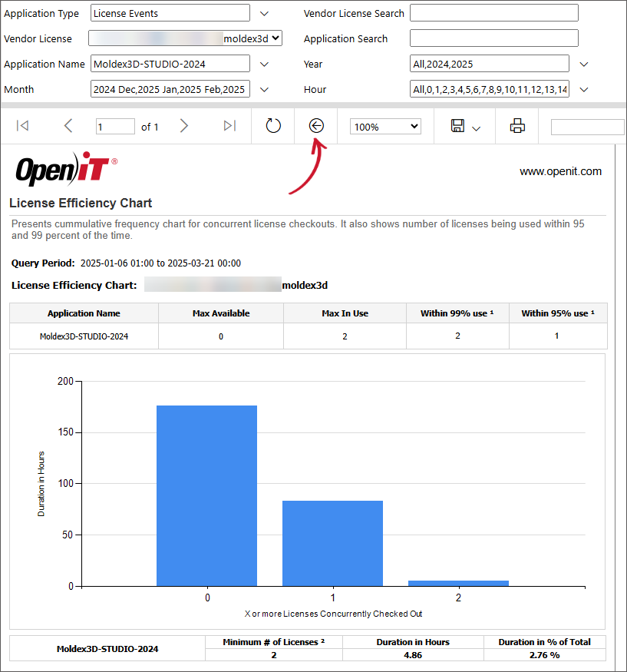Open the export/save options

point(459,126)
